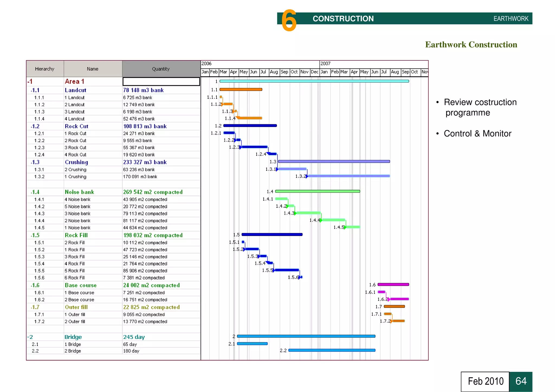Select the Outer fill 1.7 orange bar
Viewport: 555px width, 392px height.
click(x=394, y=306)
